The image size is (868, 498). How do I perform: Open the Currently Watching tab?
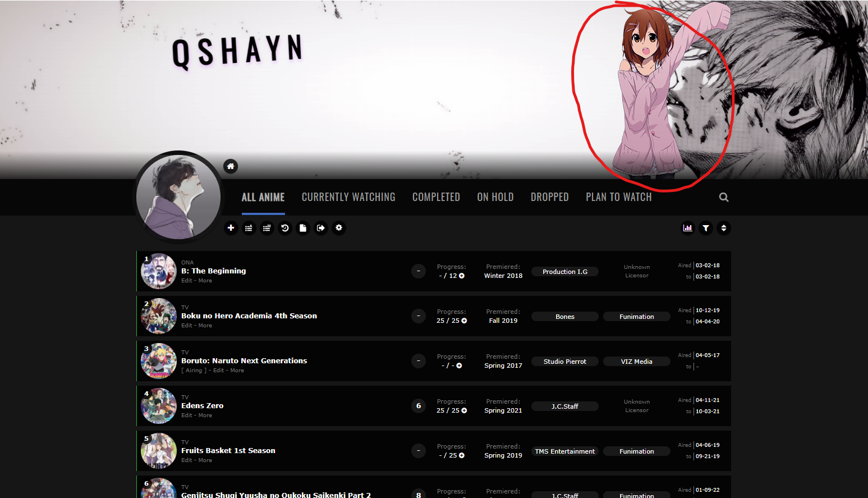click(x=348, y=197)
